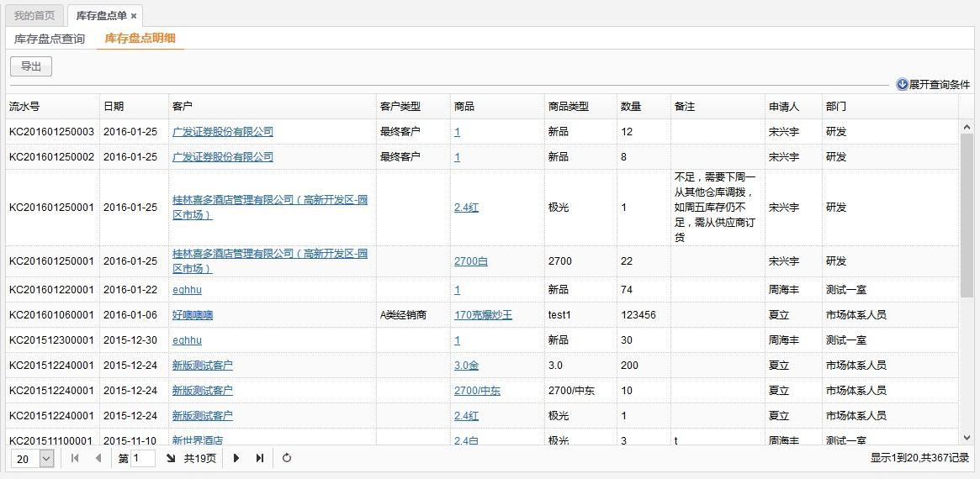Open the 好噢噢噢 customer link
Screen dimensions: 980x479
pyautogui.click(x=193, y=315)
